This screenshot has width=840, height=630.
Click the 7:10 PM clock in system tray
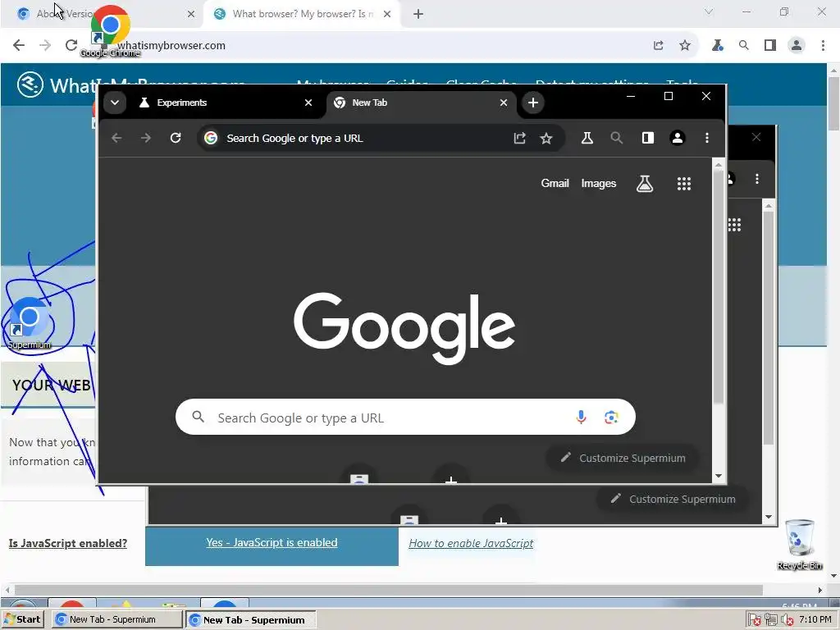(x=815, y=619)
